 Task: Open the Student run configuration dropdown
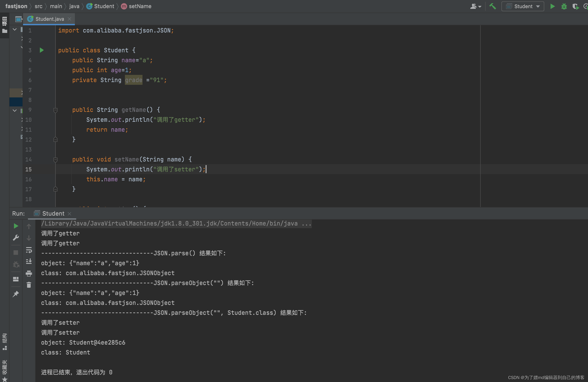click(523, 6)
